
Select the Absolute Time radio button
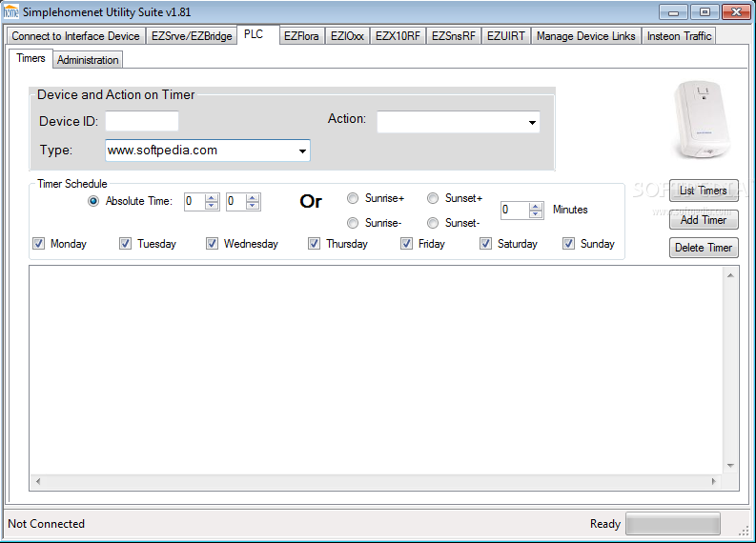click(93, 201)
